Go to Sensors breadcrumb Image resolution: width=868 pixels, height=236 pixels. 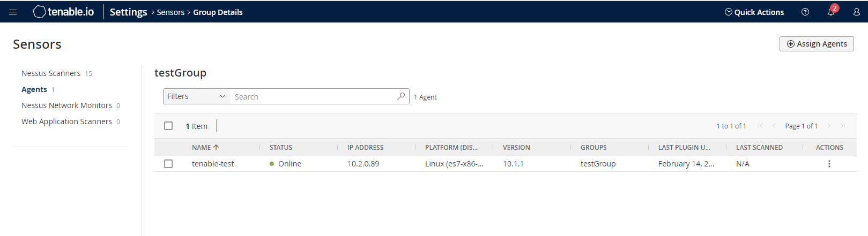click(170, 12)
